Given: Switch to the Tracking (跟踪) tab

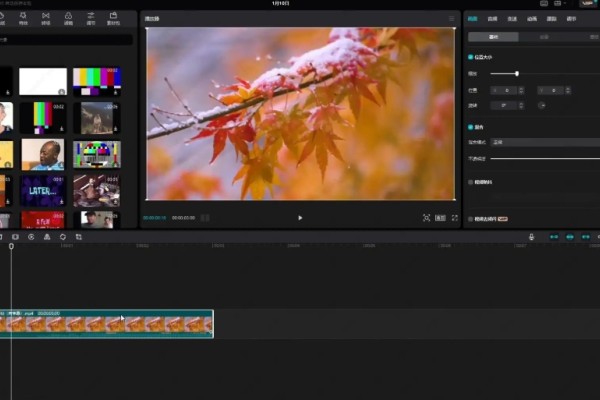Looking at the screenshot, I should click(x=551, y=18).
